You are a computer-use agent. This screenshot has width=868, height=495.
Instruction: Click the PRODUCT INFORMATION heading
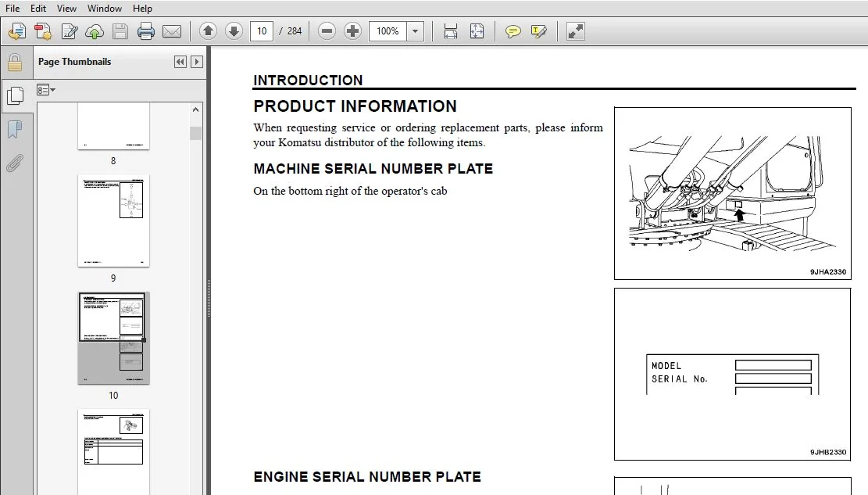point(355,106)
